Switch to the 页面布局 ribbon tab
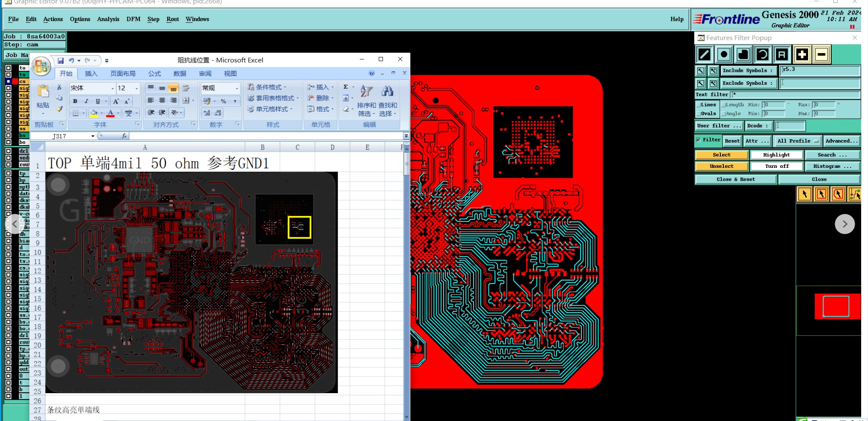This screenshot has width=868, height=421. pyautogui.click(x=123, y=74)
